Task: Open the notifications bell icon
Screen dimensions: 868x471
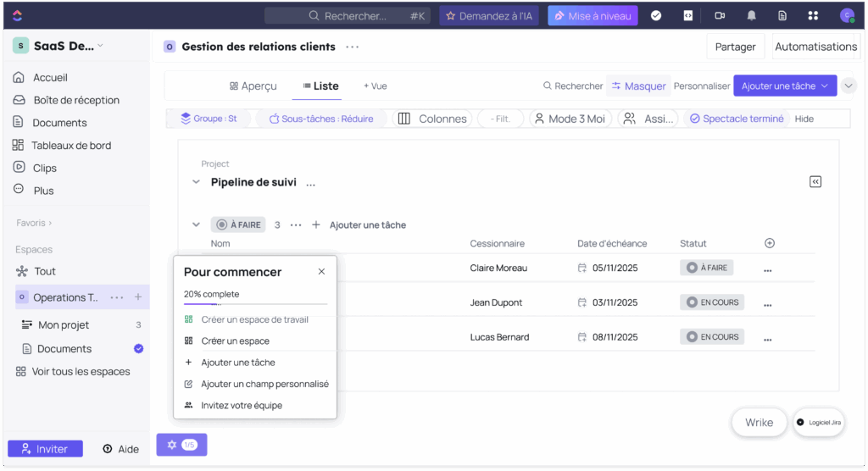Action: 751,15
